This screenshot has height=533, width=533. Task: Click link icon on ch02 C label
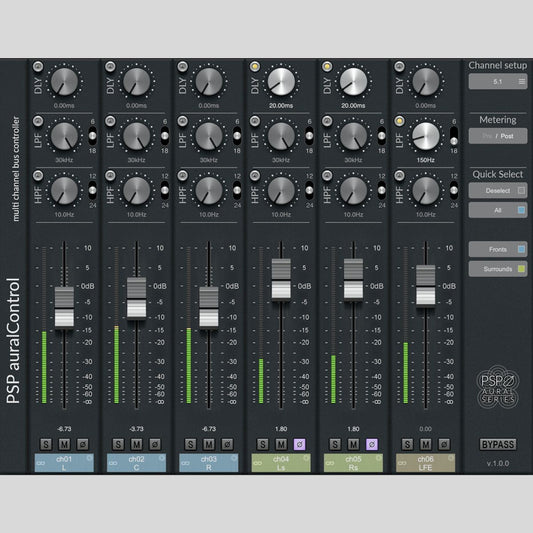coord(113,463)
